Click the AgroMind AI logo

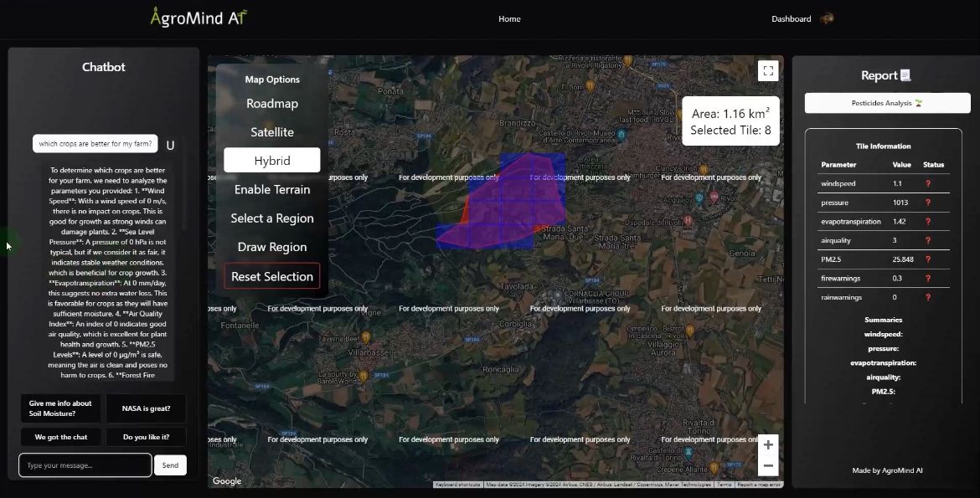(199, 17)
